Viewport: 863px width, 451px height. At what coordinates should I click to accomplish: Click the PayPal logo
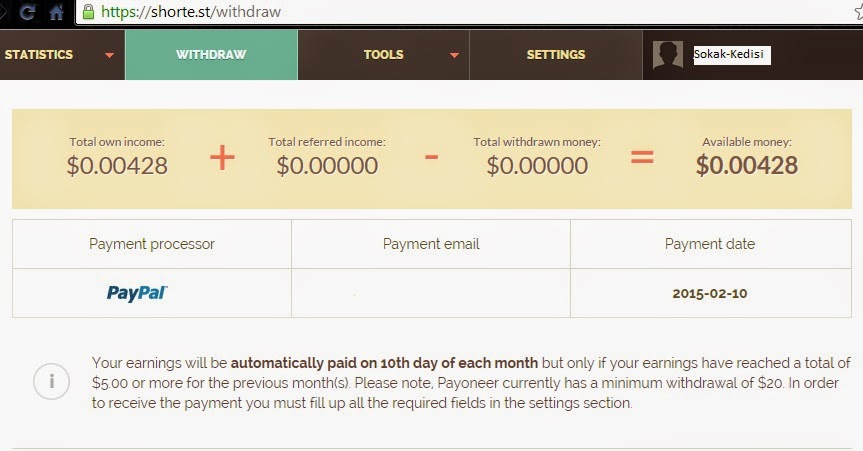click(137, 293)
